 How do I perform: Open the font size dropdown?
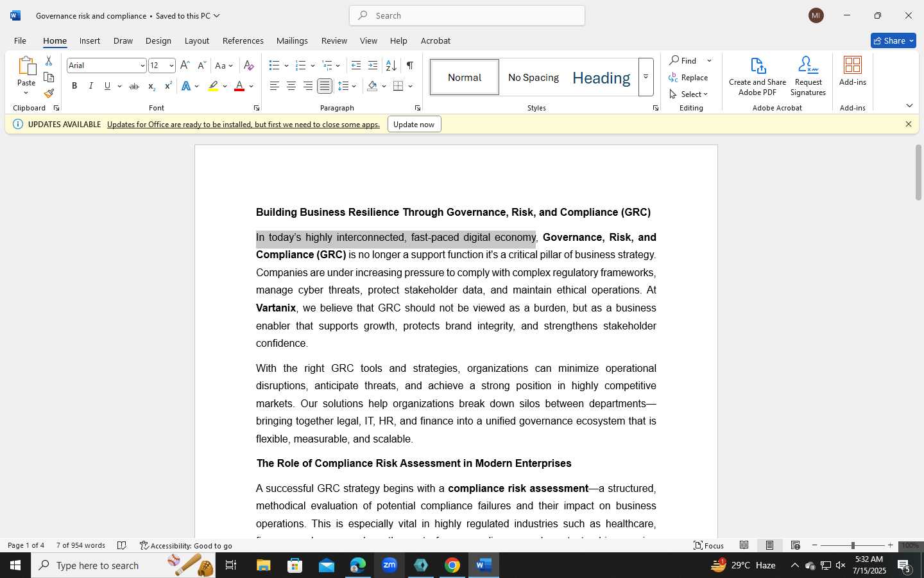[x=171, y=66]
